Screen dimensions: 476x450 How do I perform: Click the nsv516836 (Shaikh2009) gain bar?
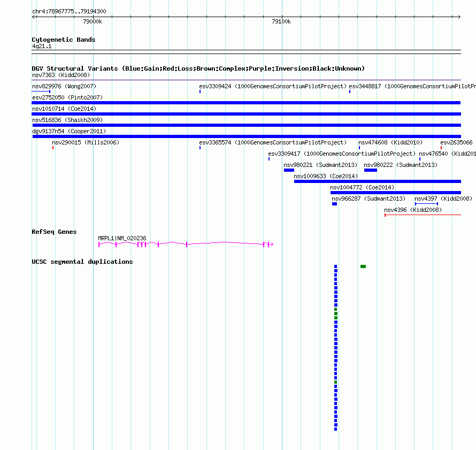(x=247, y=125)
